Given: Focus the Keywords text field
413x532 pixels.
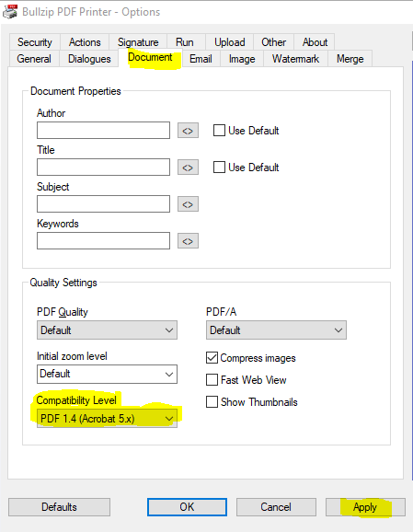Looking at the screenshot, I should (x=103, y=241).
